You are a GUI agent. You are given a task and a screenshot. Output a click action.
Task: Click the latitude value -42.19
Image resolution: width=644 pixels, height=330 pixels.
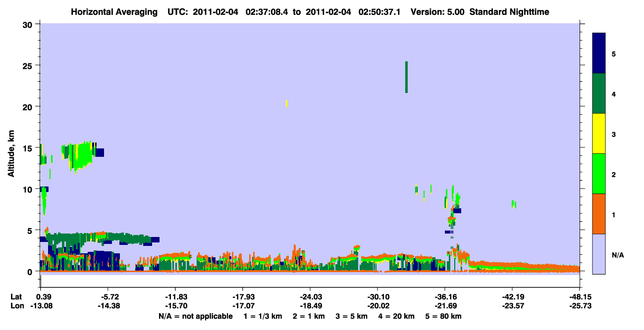tap(512, 297)
